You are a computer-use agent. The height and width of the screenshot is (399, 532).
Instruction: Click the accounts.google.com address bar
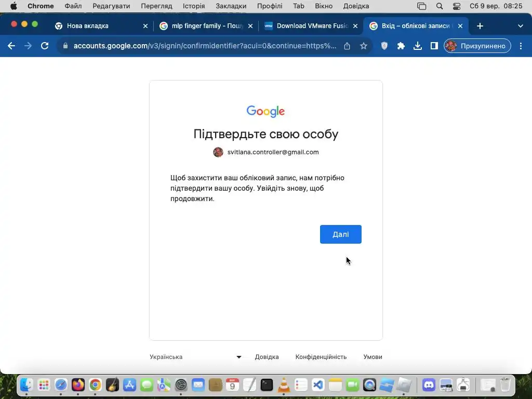click(x=205, y=46)
